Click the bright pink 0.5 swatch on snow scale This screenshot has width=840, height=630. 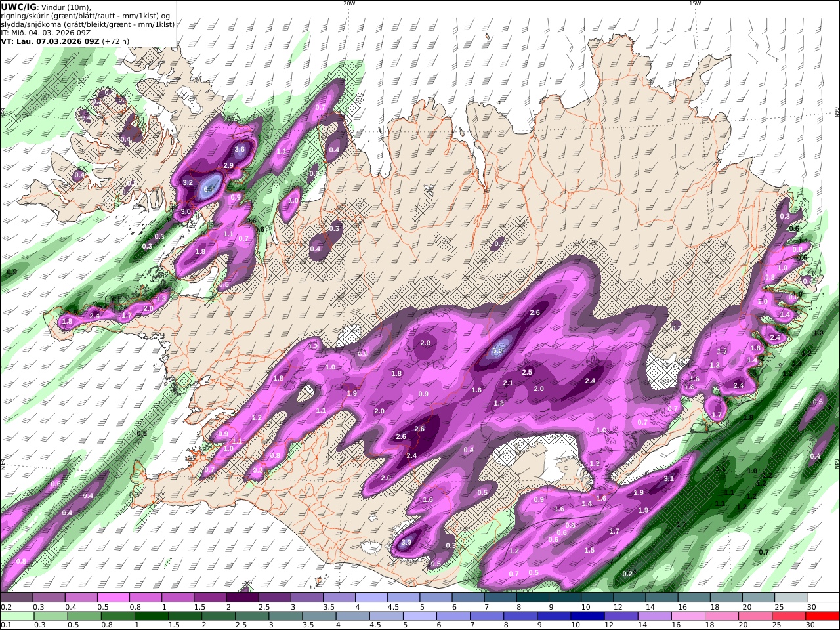[113, 597]
